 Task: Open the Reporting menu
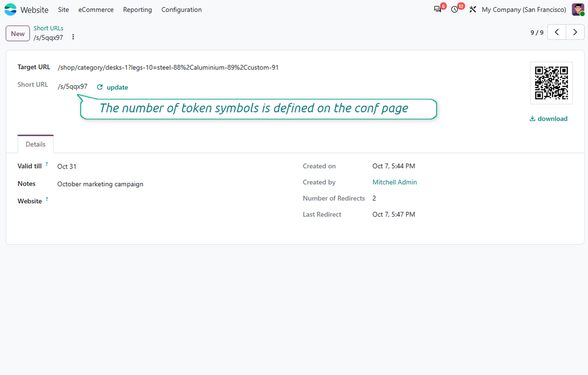[x=137, y=10]
